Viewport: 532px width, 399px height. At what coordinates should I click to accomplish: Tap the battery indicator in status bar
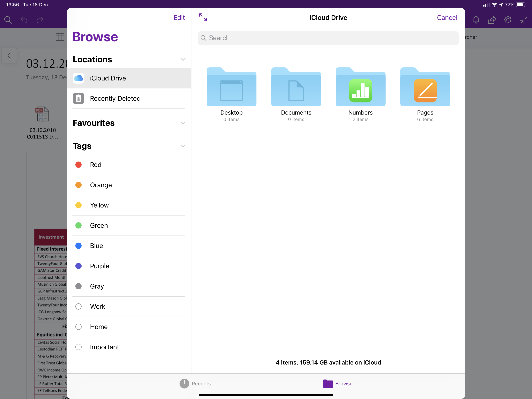(x=521, y=4)
